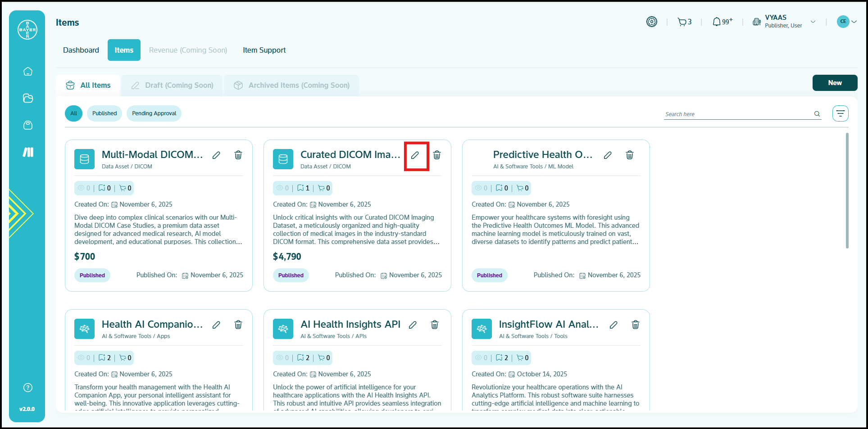Open the filter options icon
The width and height of the screenshot is (868, 429).
tap(840, 113)
